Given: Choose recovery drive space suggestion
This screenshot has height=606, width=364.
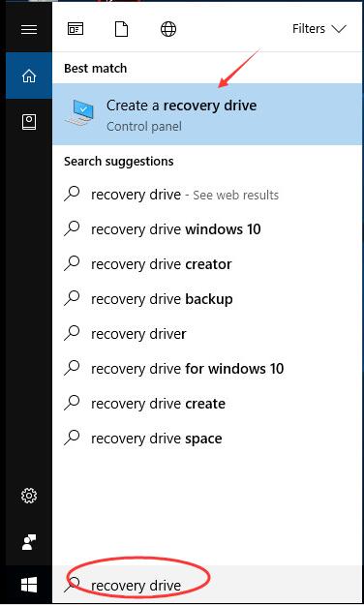Looking at the screenshot, I should click(207, 439).
